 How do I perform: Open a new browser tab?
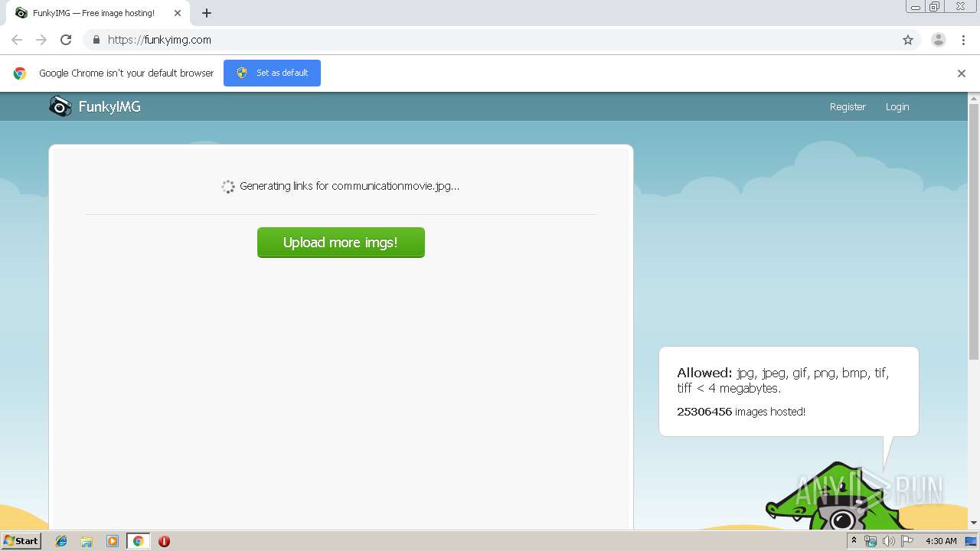point(207,13)
